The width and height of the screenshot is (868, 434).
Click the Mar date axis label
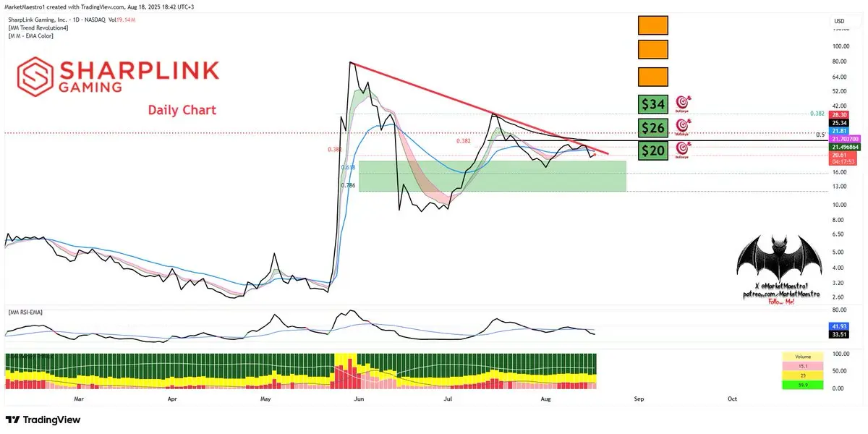[x=79, y=399]
